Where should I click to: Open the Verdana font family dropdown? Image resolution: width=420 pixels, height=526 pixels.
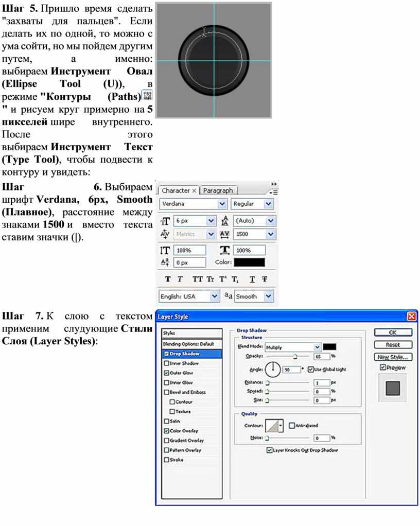[x=222, y=204]
